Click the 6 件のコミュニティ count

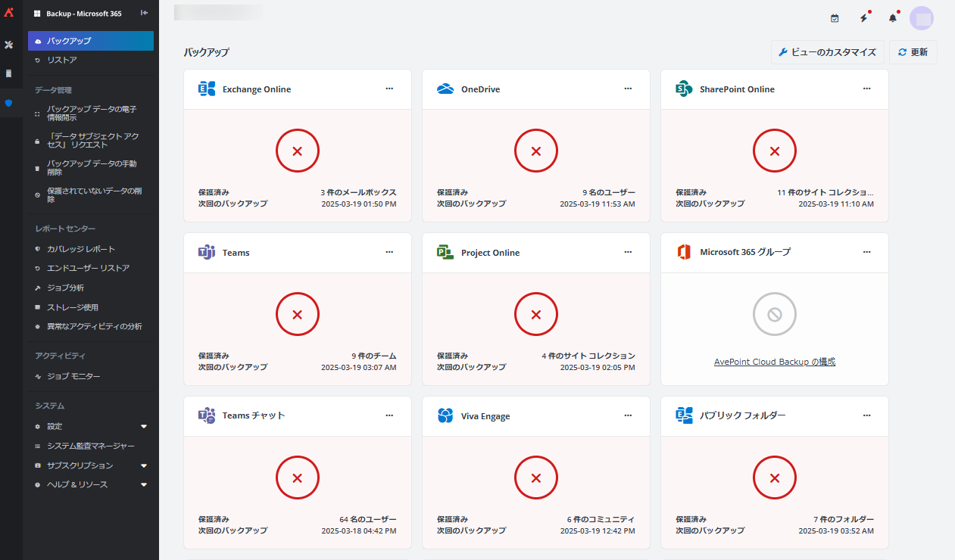pos(601,519)
